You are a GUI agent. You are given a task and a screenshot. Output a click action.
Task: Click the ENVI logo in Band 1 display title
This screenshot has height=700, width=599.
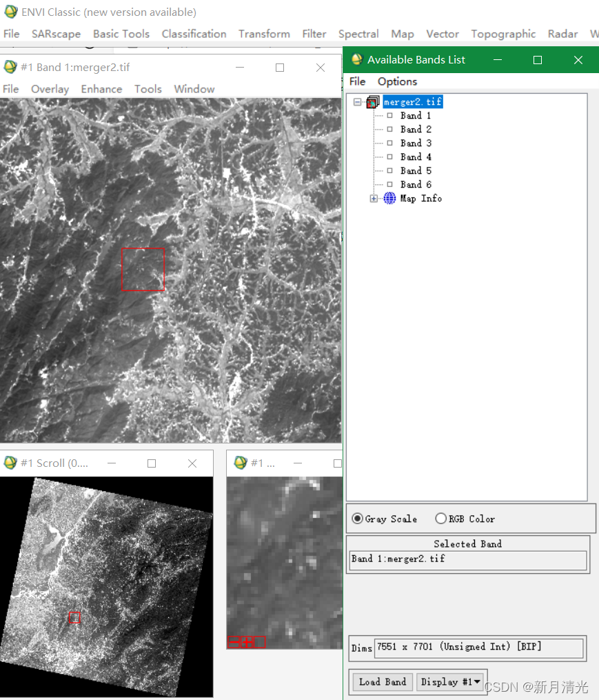(x=10, y=68)
